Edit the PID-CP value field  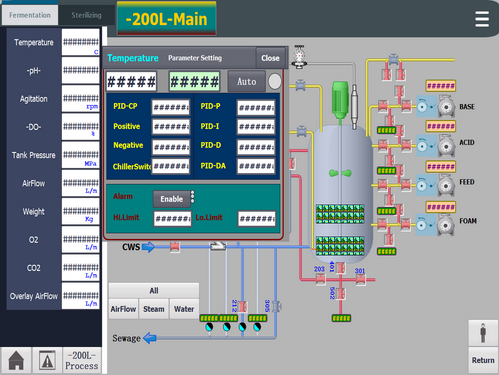click(171, 107)
